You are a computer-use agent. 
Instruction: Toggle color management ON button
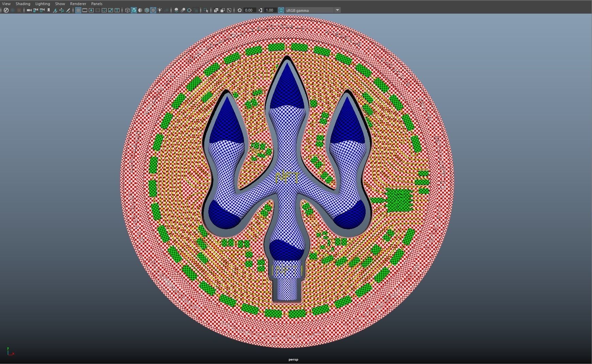281,10
